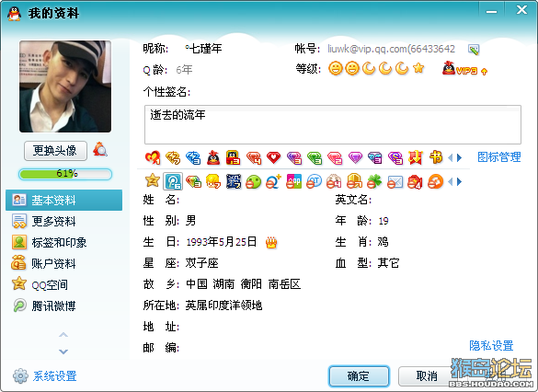Click the green diamond level 3 icon

point(315,157)
